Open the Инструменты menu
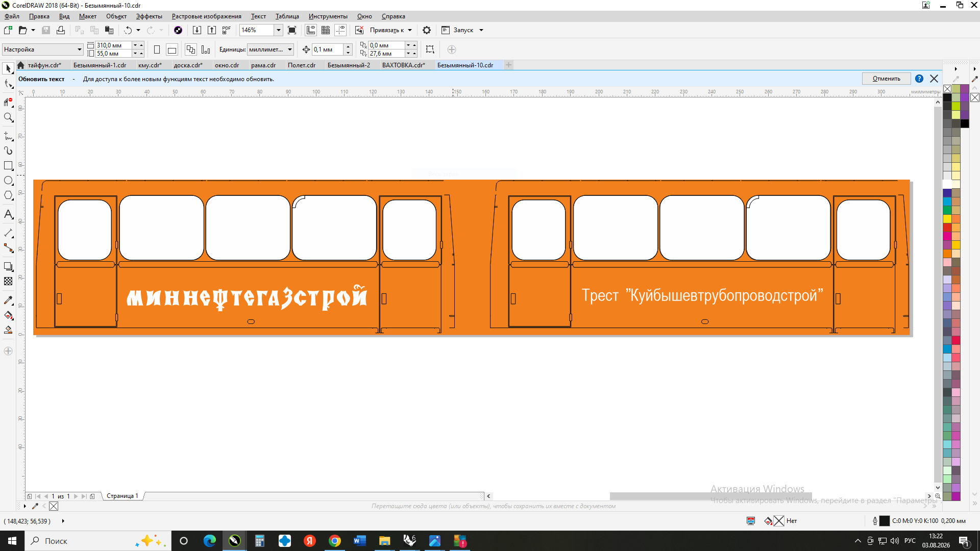 click(x=328, y=16)
